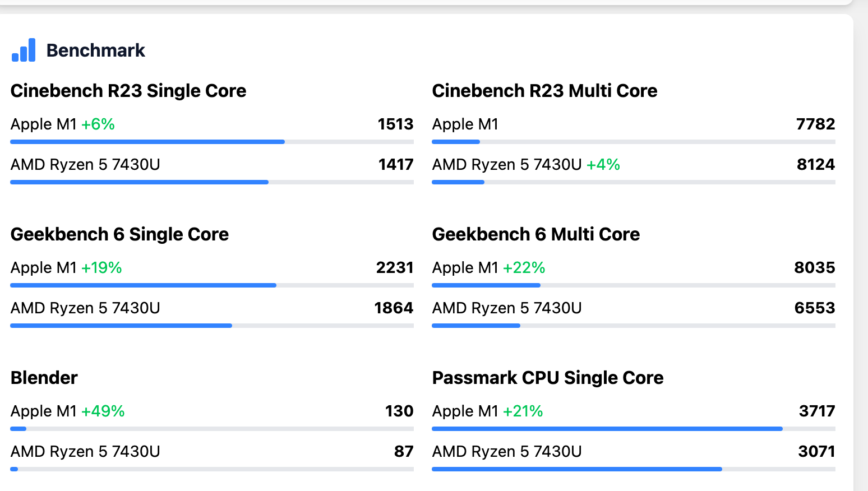Click Apple M1 progress bar under Cinebench Single Core
Screen dimensions: 868x491
(147, 142)
